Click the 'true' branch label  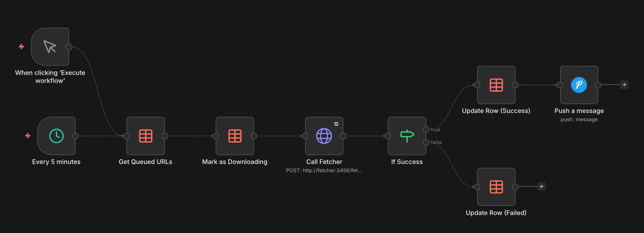[435, 130]
